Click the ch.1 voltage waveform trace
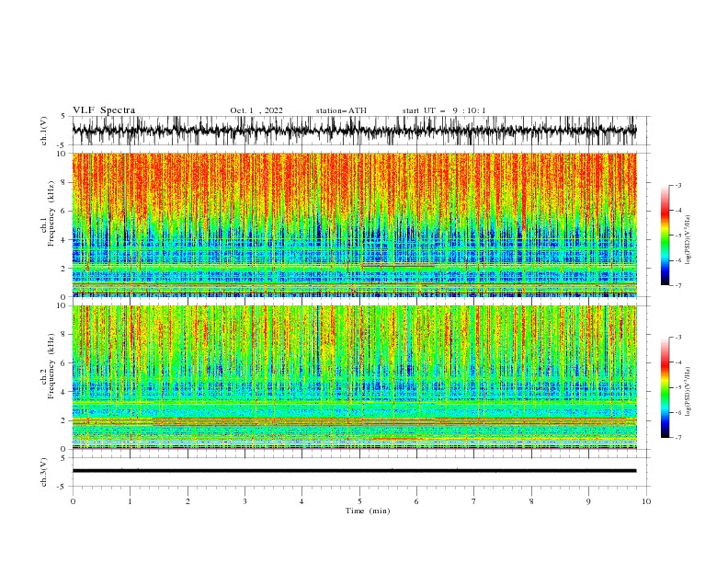The height and width of the screenshot is (563, 728). (354, 131)
